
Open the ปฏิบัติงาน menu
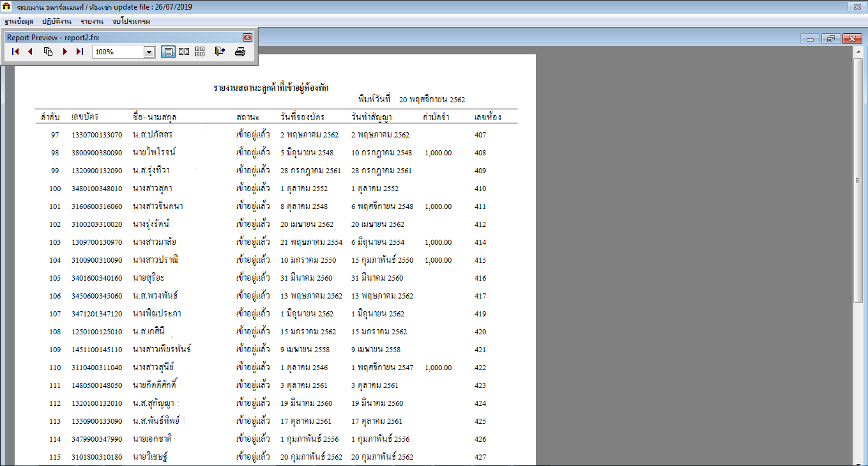[57, 21]
